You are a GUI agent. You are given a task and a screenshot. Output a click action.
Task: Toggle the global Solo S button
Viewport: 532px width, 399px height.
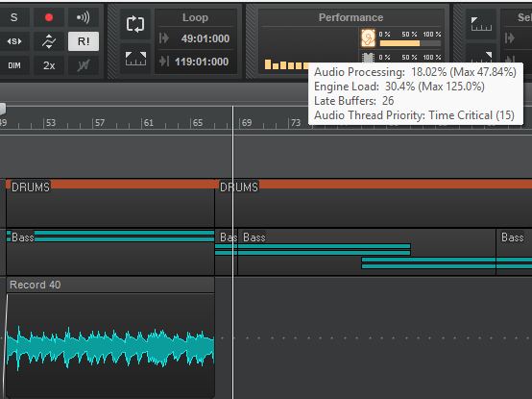pos(13,17)
